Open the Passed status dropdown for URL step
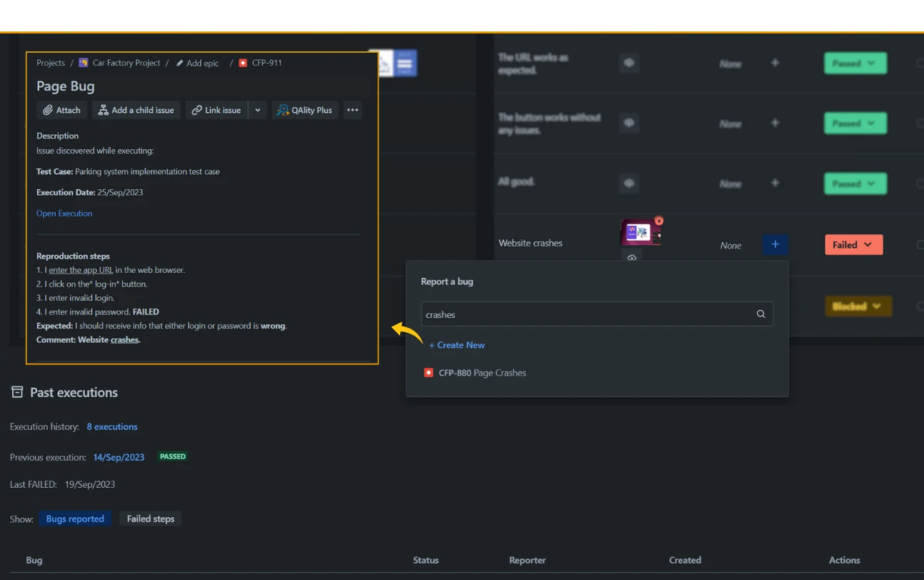 coord(855,63)
